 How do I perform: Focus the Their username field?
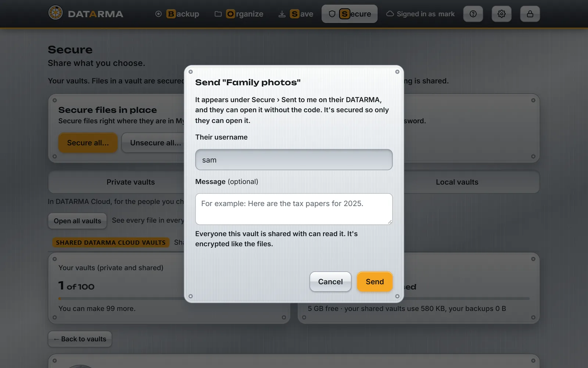pos(294,160)
